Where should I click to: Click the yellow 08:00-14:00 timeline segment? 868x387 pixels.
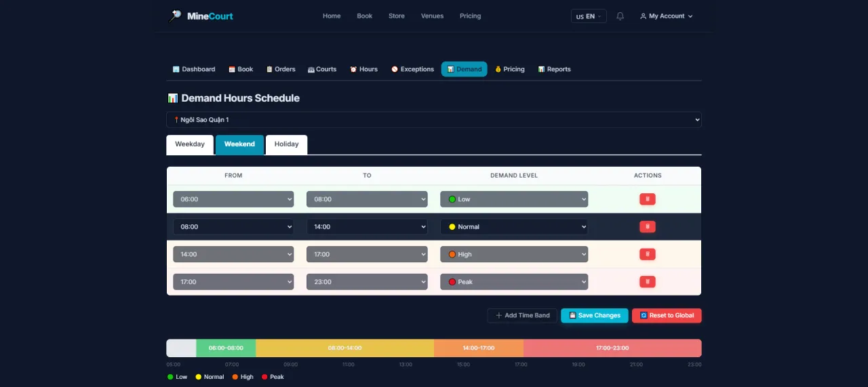click(344, 348)
